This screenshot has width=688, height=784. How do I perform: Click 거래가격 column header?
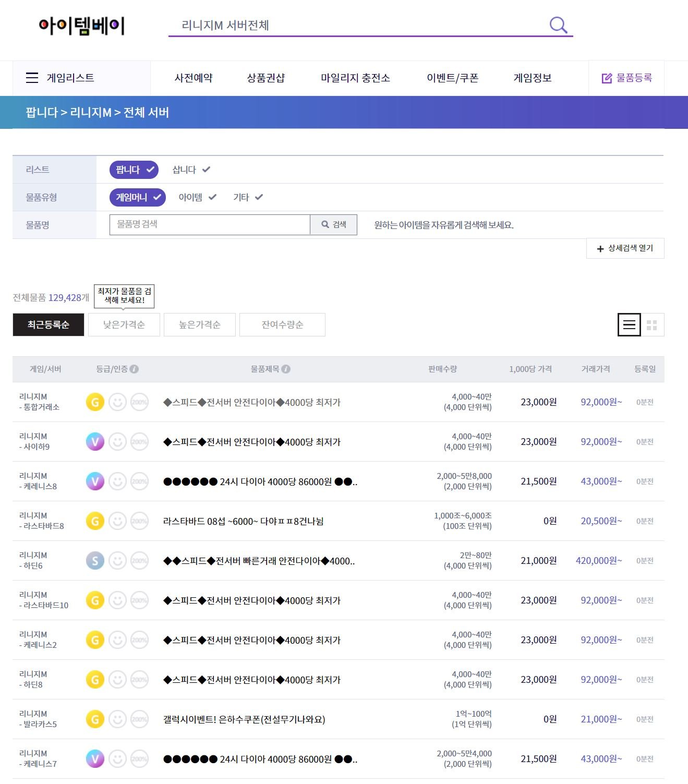click(x=596, y=369)
